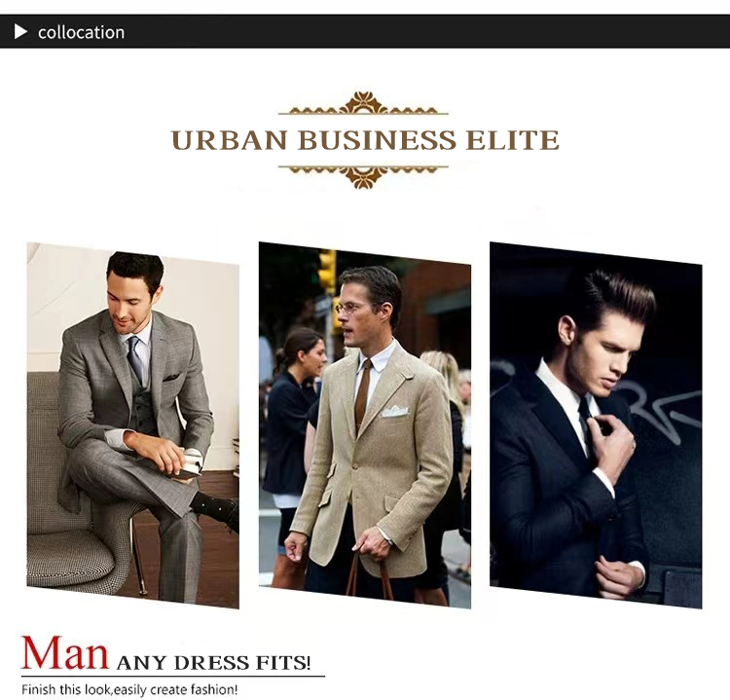Click the ornament above Urban Business Elite
The image size is (730, 700).
[x=363, y=103]
